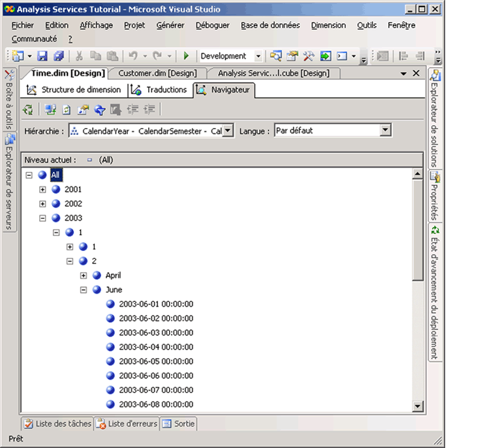Open the cube [Design] document tab
This screenshot has height=448, width=500.
coord(273,73)
